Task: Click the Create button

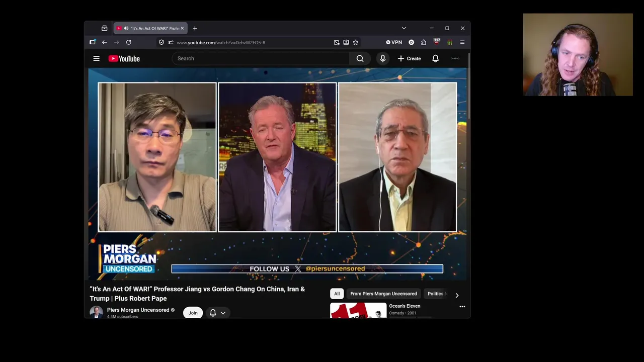Action: (409, 58)
